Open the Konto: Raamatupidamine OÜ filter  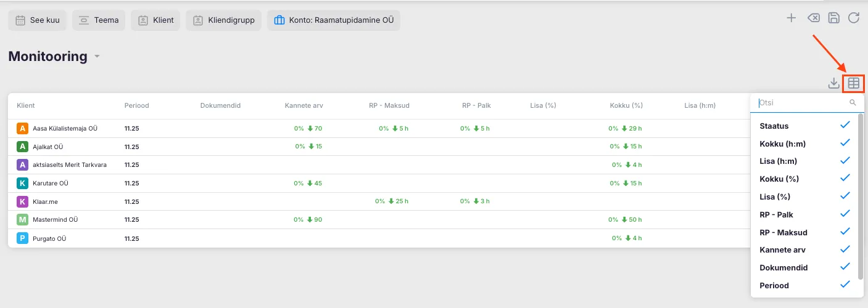(x=334, y=20)
